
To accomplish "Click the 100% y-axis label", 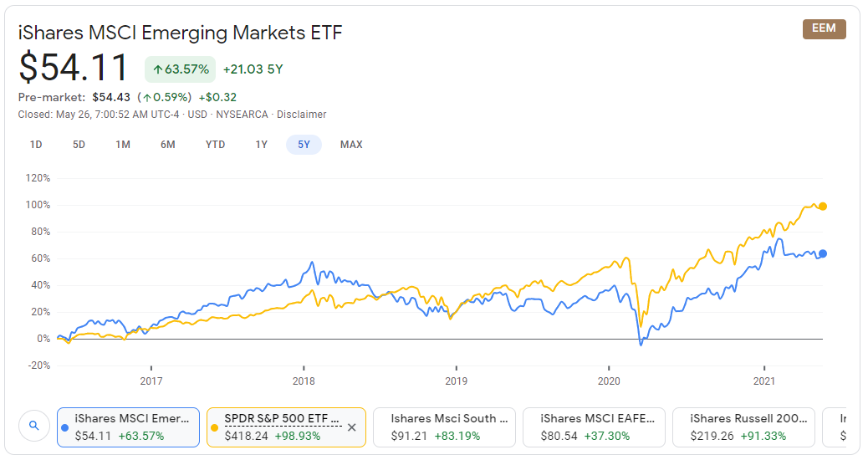I will coord(38,205).
